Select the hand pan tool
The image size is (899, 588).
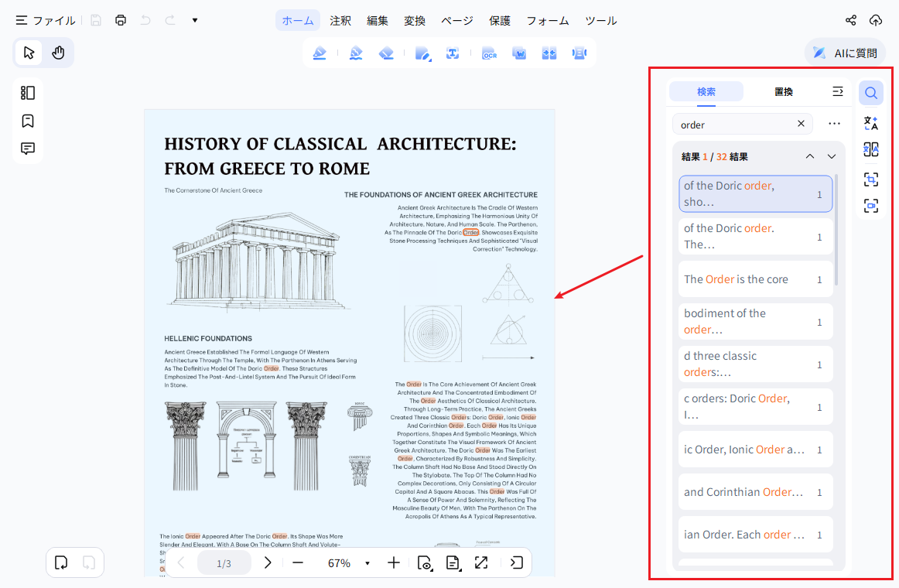pyautogui.click(x=58, y=53)
